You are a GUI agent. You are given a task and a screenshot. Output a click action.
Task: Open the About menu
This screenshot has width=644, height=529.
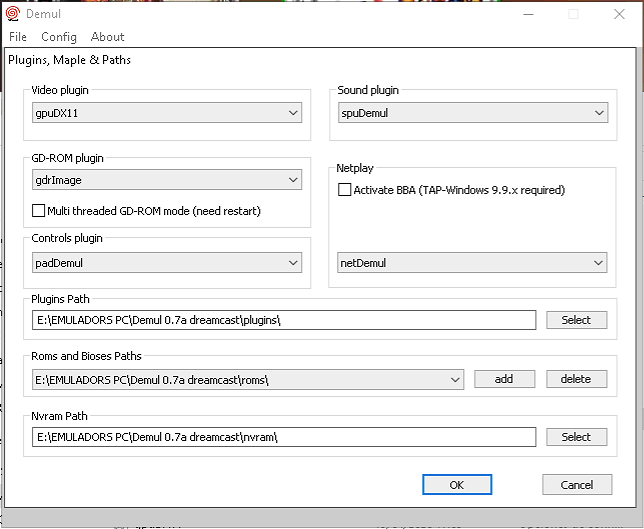(107, 37)
